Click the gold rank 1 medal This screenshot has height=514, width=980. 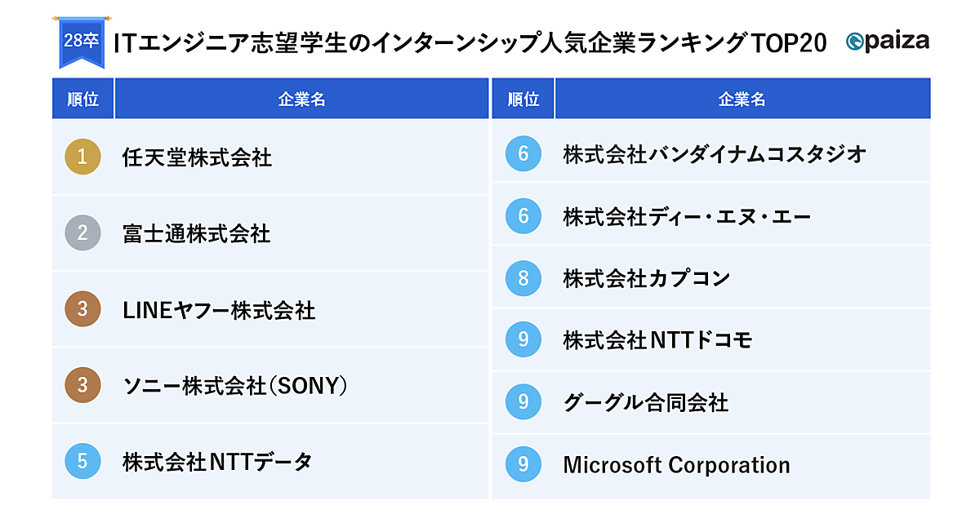point(82,157)
